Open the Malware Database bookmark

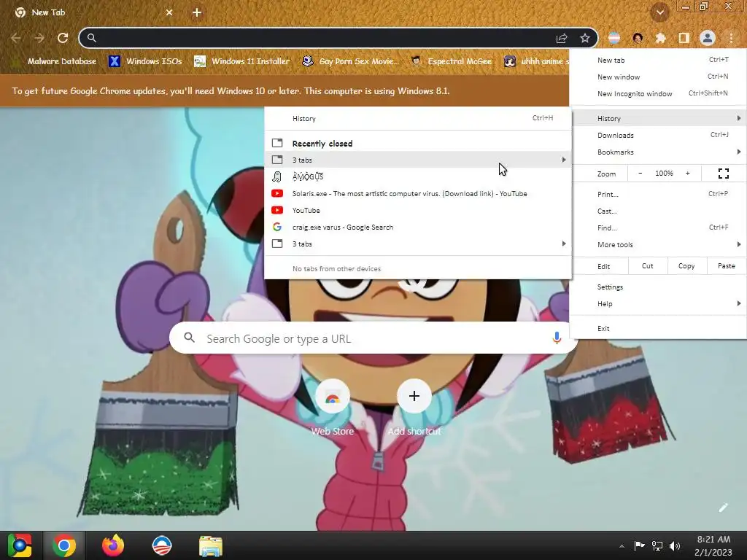[54, 61]
